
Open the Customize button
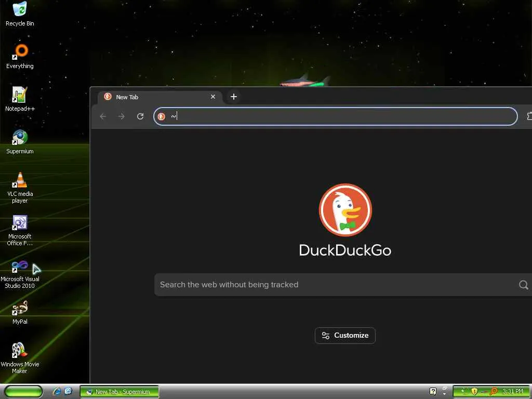coord(345,336)
